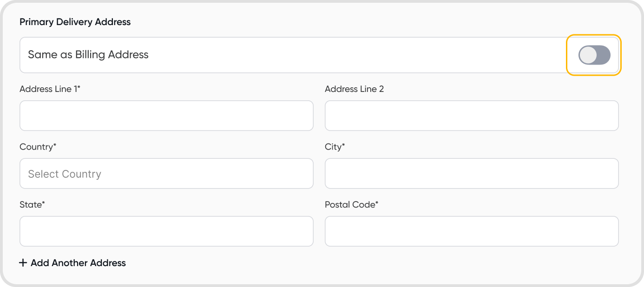Click the Add Another Address link
This screenshot has width=644, height=287.
(78, 263)
